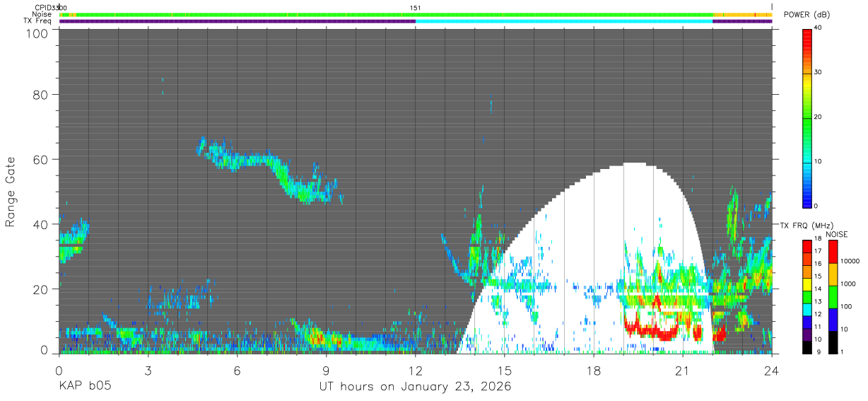Click the '9' hour tick on time axis
This screenshot has height=401, width=868.
[x=326, y=371]
